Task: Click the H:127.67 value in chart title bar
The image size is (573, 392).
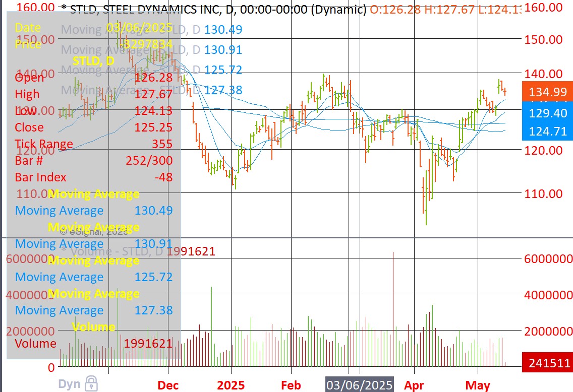Action: point(449,10)
